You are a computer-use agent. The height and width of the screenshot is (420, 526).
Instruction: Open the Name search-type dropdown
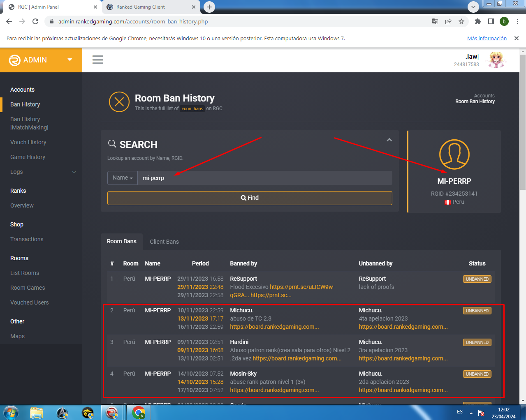point(123,178)
